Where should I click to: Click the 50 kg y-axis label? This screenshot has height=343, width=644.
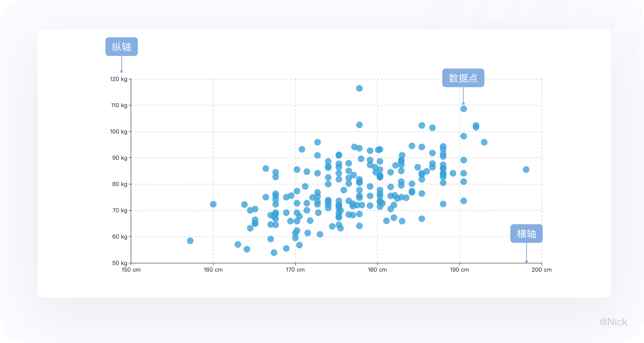tap(120, 263)
